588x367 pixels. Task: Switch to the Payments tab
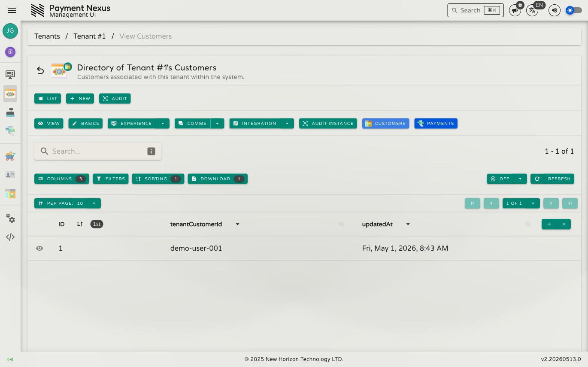(x=436, y=123)
